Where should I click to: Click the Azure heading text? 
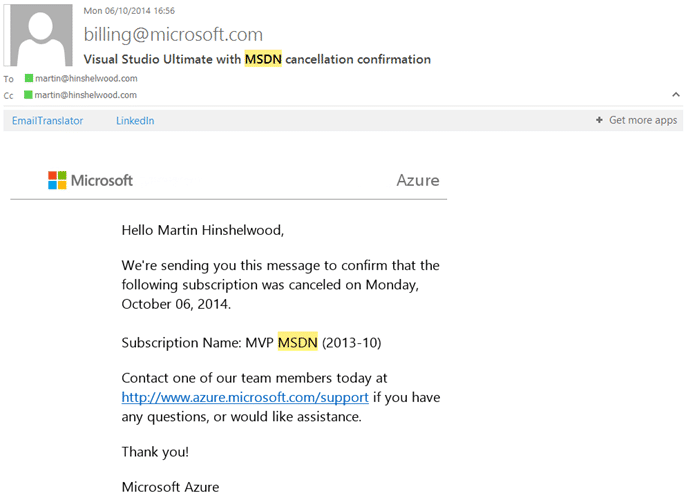[x=417, y=180]
